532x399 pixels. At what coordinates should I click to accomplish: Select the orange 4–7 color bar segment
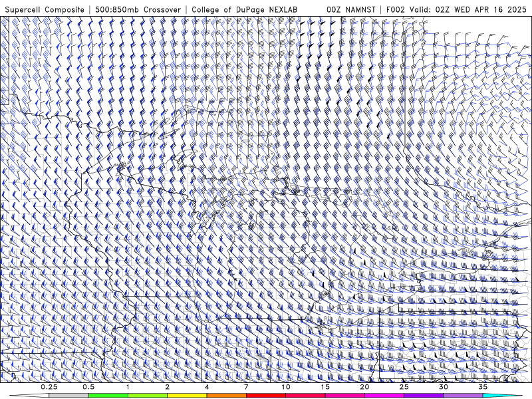226,396
